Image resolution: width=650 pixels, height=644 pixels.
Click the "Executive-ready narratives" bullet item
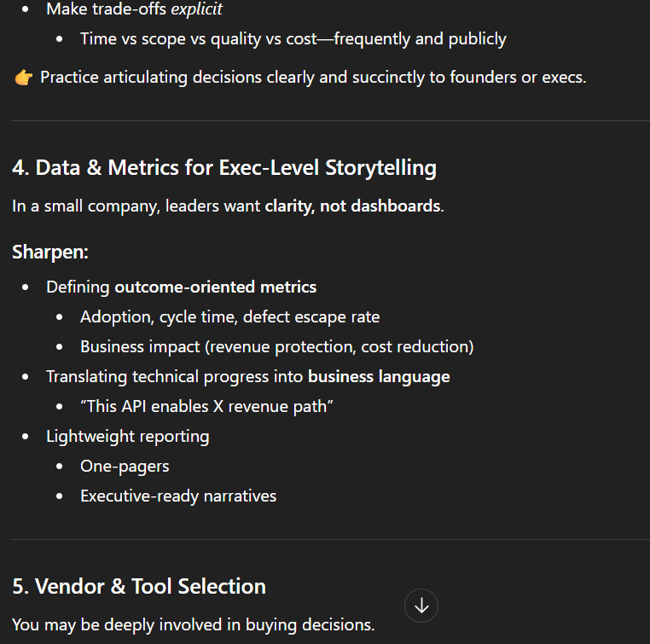tap(178, 496)
